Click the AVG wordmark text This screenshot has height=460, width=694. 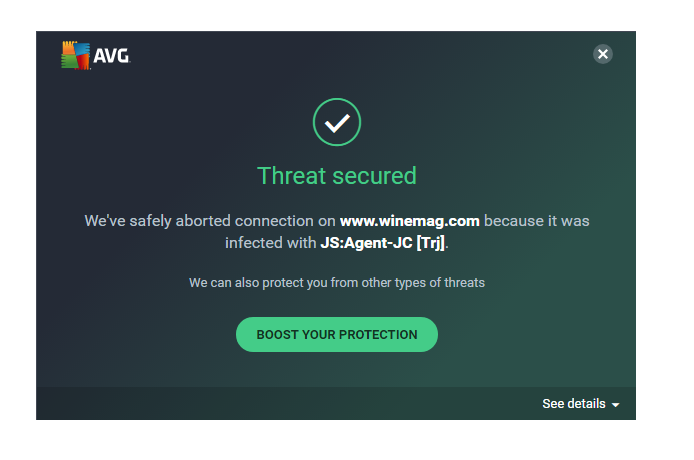coord(112,56)
